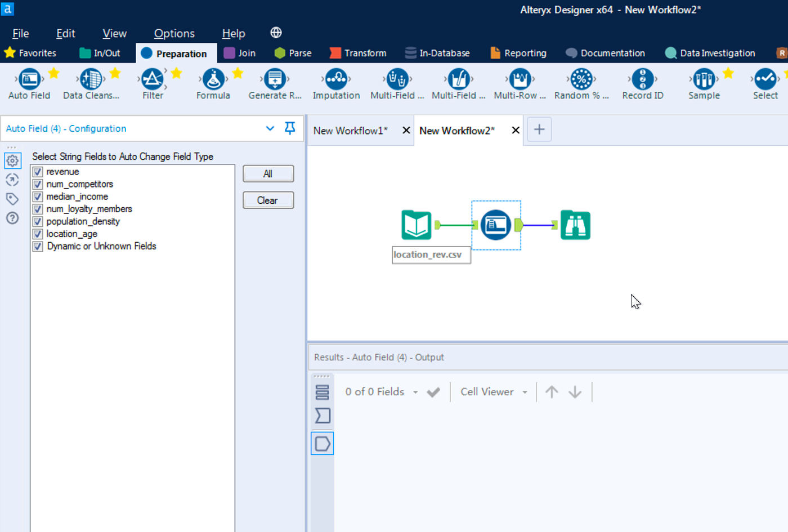Click the All button to select fields
Image resolution: width=788 pixels, height=532 pixels.
tap(268, 174)
